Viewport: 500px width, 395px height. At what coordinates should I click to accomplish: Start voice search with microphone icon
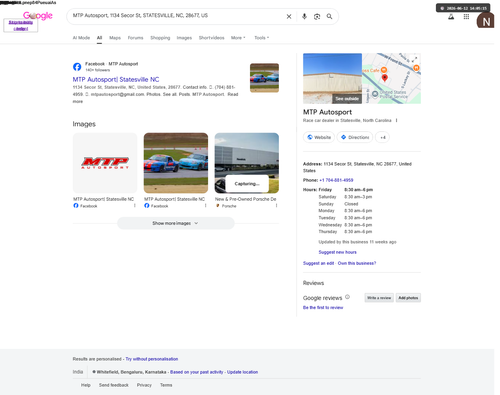[304, 16]
